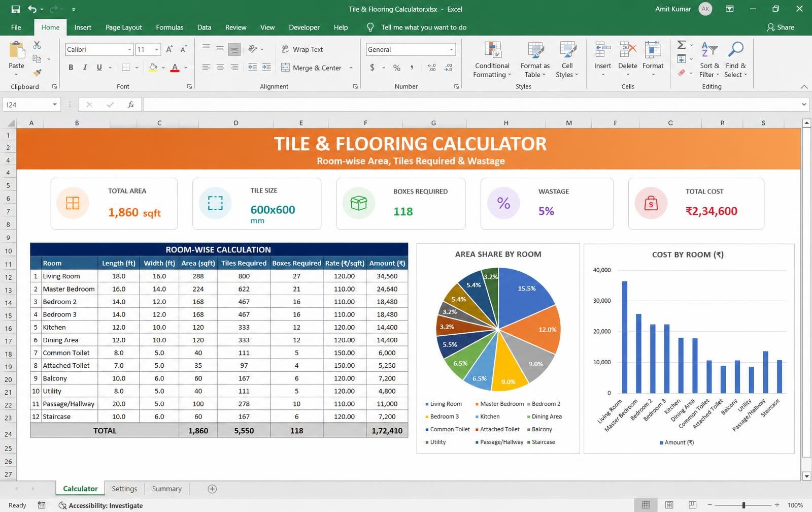
Task: Toggle Wrap Text
Action: click(302, 49)
